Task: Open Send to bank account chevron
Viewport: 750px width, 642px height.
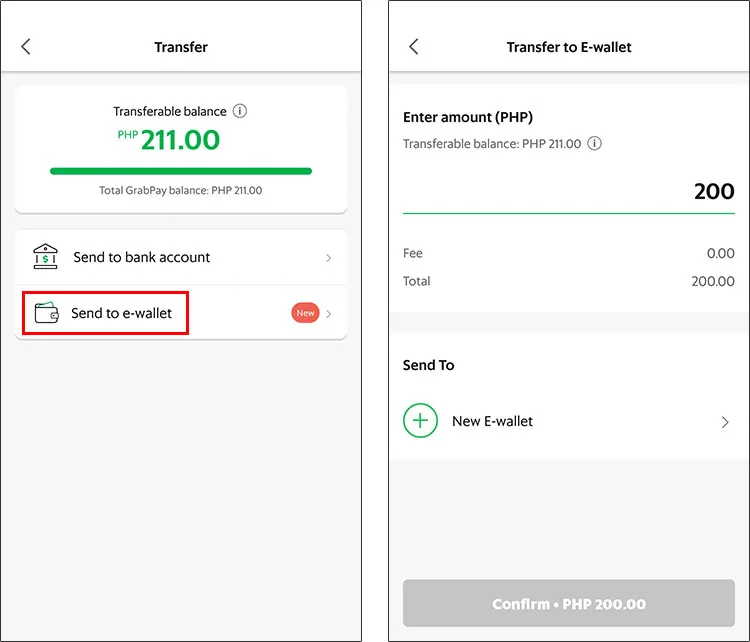Action: (329, 258)
